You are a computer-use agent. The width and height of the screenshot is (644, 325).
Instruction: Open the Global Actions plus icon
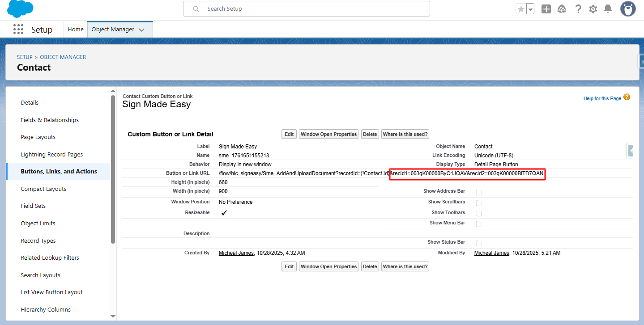click(546, 9)
